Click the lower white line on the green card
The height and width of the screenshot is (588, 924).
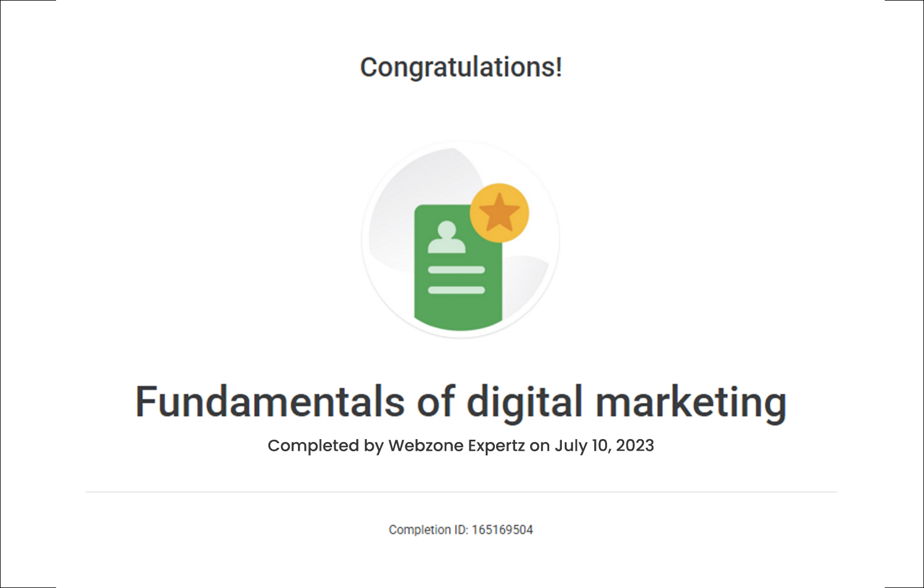(456, 290)
